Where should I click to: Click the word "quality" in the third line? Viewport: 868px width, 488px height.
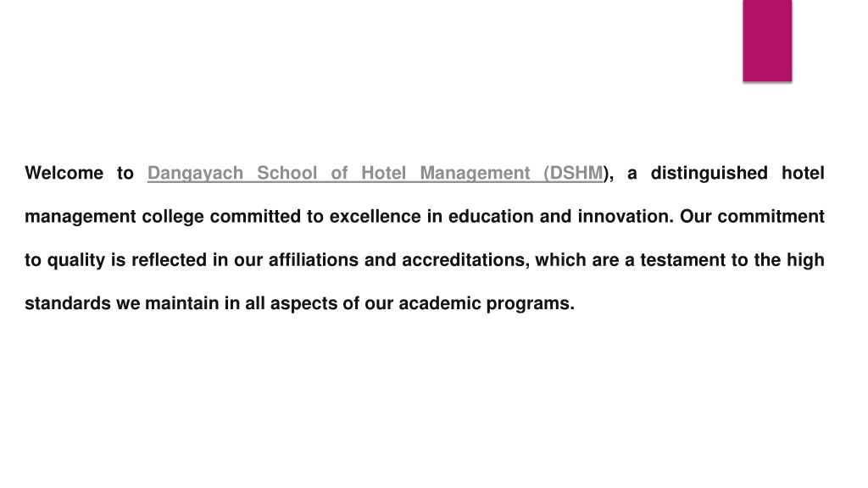(75, 260)
